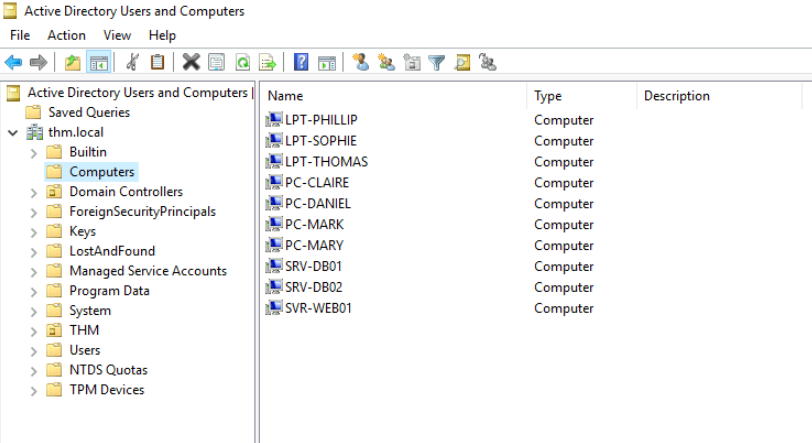Click the Saved Queries folder icon
Screen dimensions: 812x443
click(33, 112)
